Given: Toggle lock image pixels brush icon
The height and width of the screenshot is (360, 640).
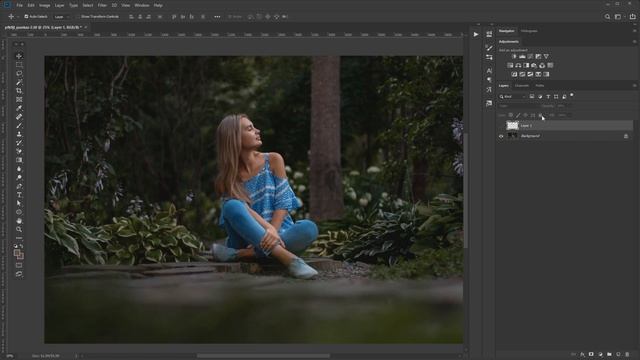Looking at the screenshot, I should click(x=518, y=116).
